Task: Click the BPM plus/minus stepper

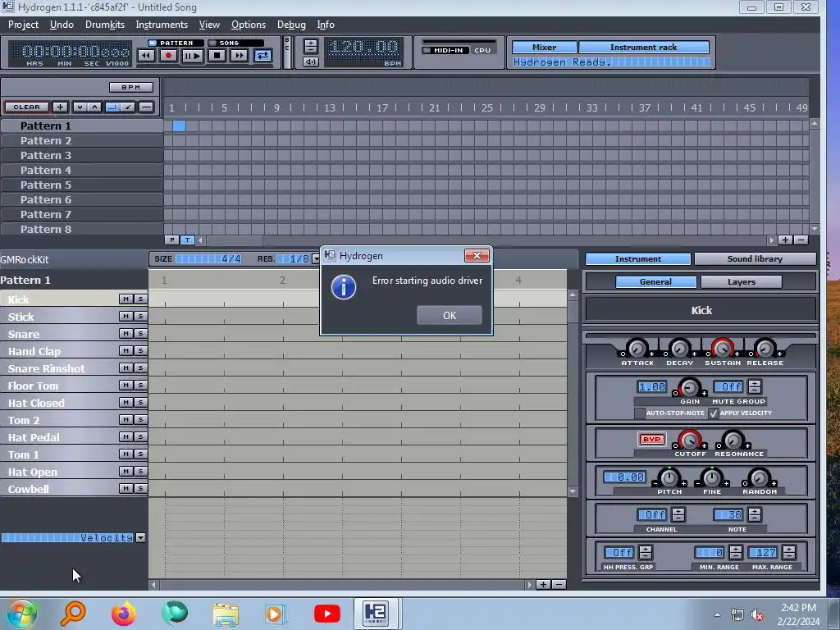Action: tap(311, 46)
